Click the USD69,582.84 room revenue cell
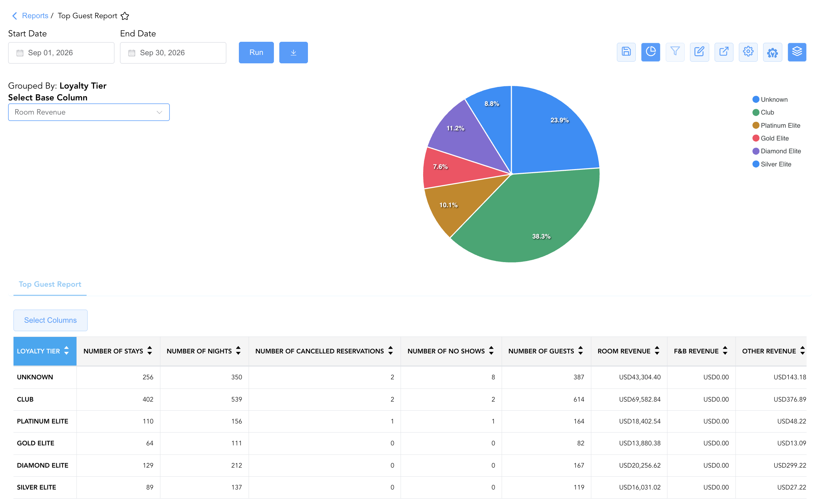 pyautogui.click(x=629, y=399)
